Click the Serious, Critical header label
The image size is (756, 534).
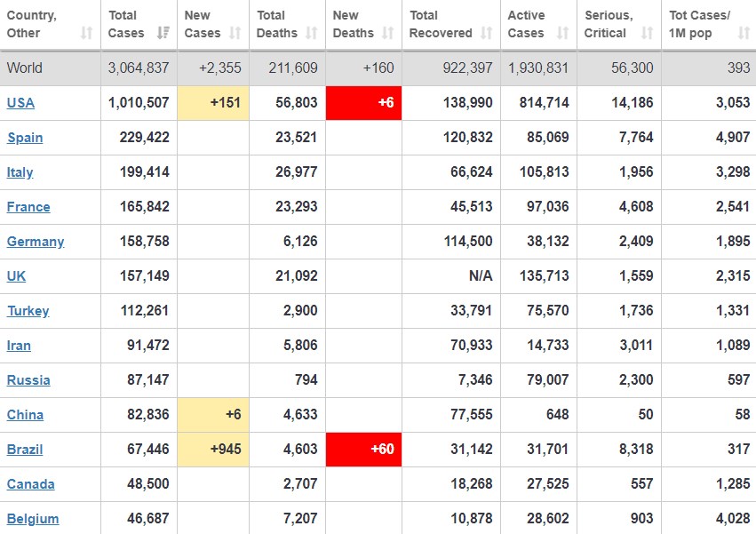(x=609, y=24)
